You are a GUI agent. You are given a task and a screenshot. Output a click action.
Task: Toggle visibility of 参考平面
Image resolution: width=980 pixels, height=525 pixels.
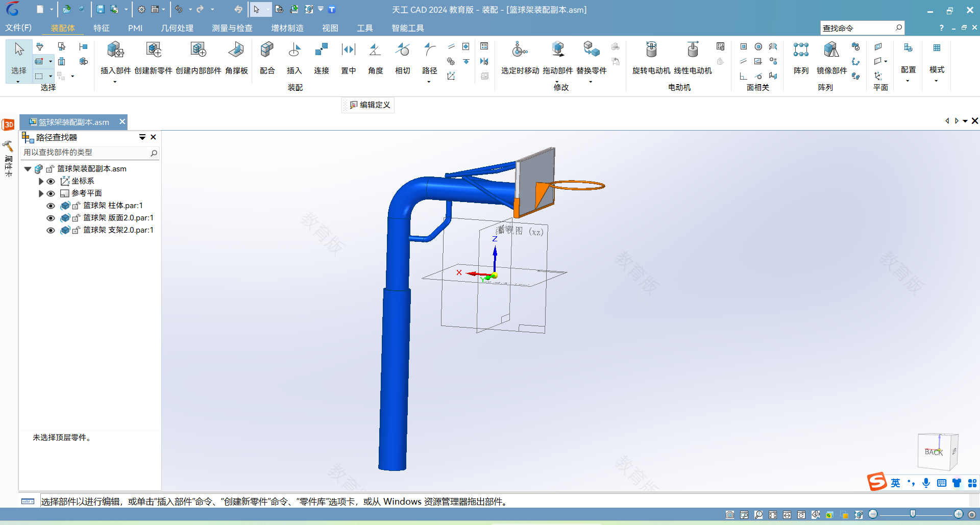(51, 193)
